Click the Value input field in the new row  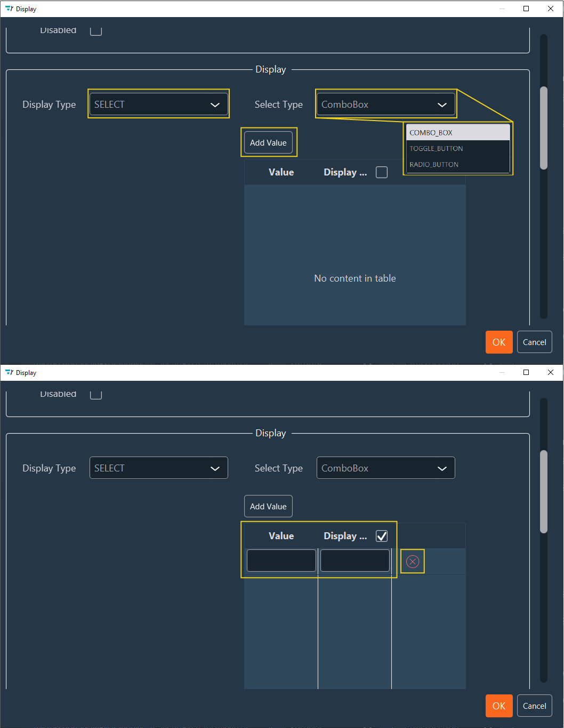pos(281,560)
